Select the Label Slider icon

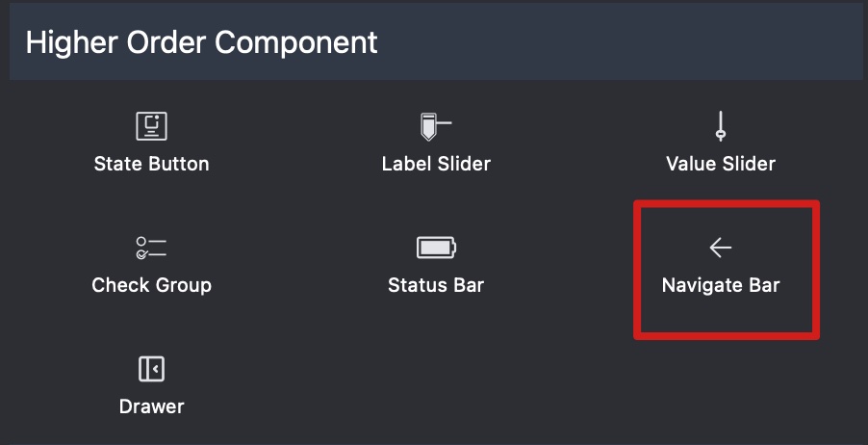point(435,126)
